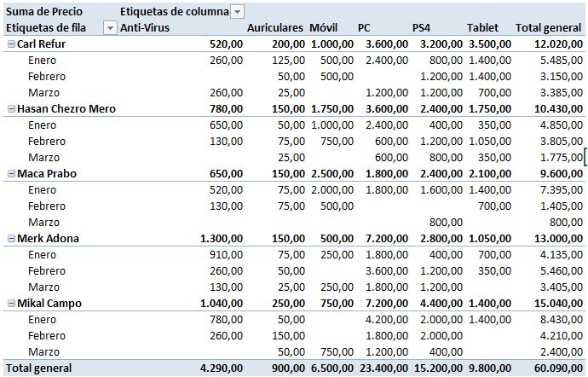Click Mikal Campo PS4 value 4.400,00
The width and height of the screenshot is (588, 377).
tap(441, 304)
